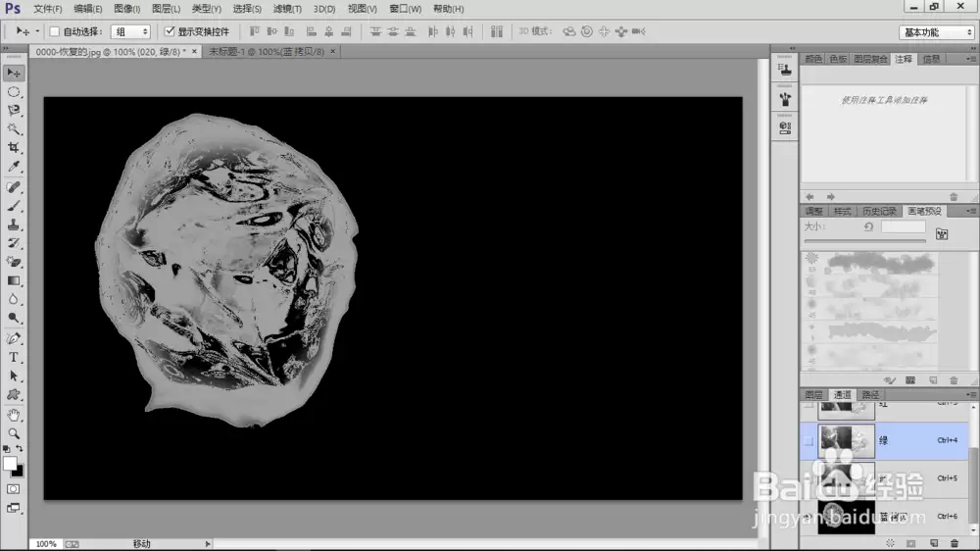The image size is (980, 551).
Task: Select the Pen tool
Action: point(13,338)
